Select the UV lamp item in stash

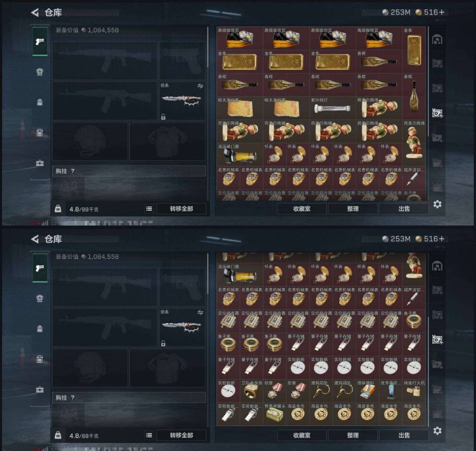pyautogui.click(x=332, y=108)
